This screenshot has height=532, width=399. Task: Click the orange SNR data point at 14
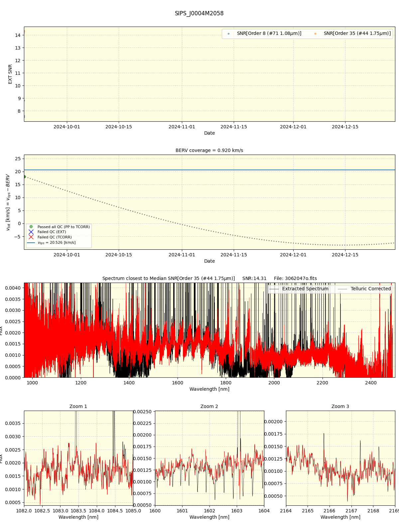tap(24, 31)
